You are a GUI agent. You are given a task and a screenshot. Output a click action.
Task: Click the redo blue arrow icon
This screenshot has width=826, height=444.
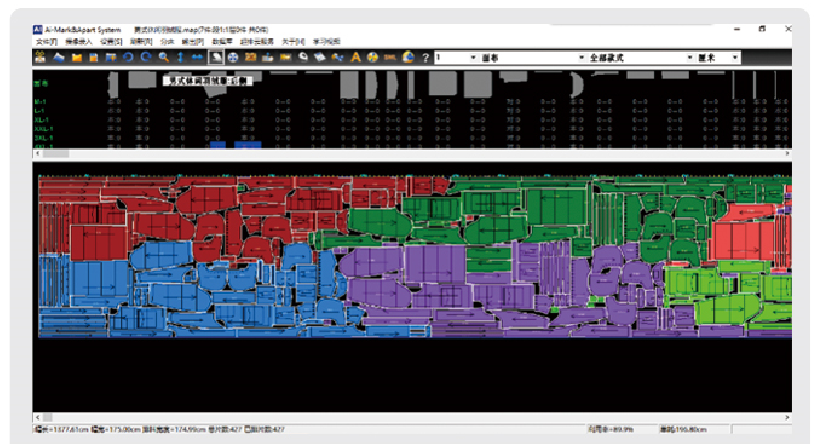click(x=146, y=58)
